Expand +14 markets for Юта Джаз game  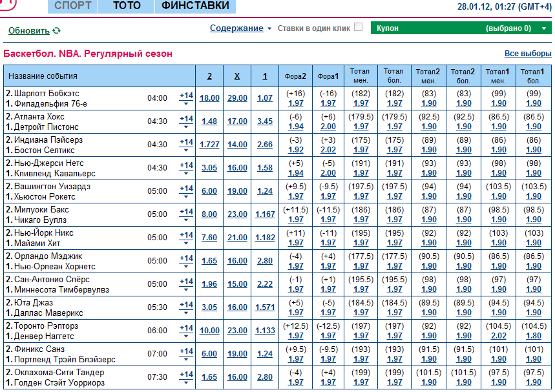186,307
